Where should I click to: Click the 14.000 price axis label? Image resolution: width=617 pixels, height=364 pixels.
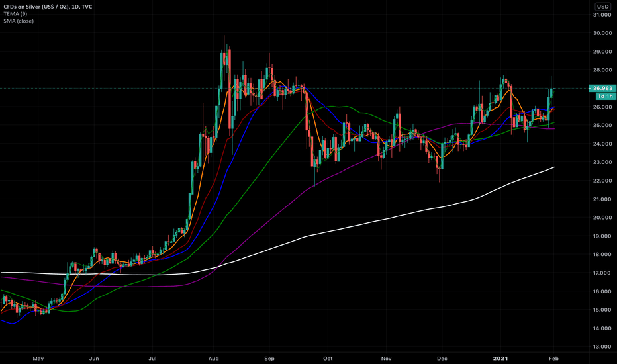[602, 328]
